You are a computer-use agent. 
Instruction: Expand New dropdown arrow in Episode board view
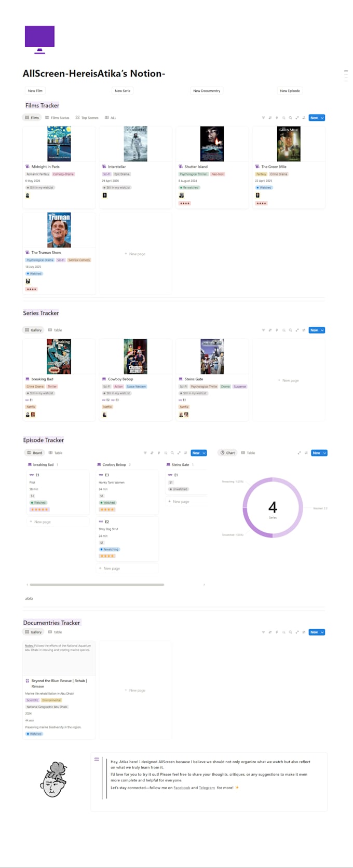click(205, 453)
